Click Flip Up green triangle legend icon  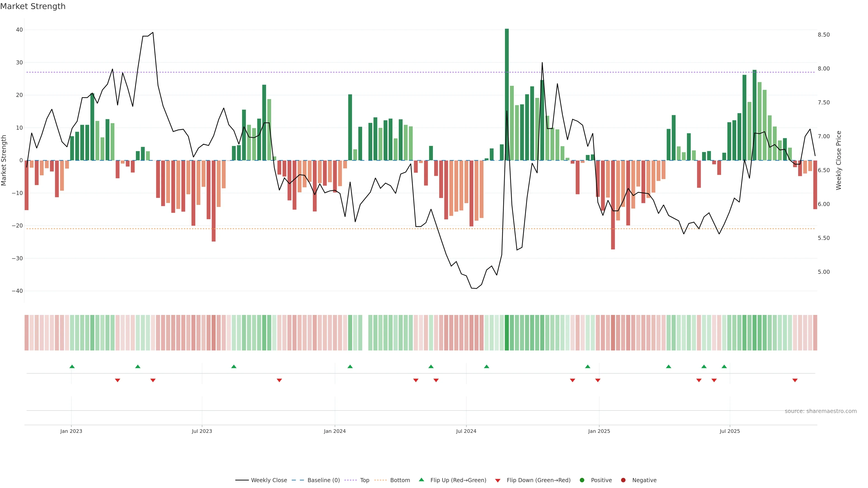tap(421, 480)
